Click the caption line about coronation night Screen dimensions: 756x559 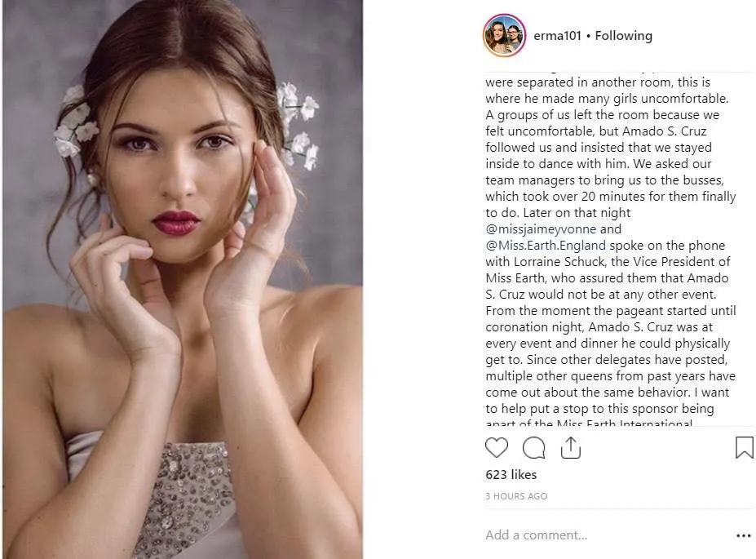tap(599, 327)
